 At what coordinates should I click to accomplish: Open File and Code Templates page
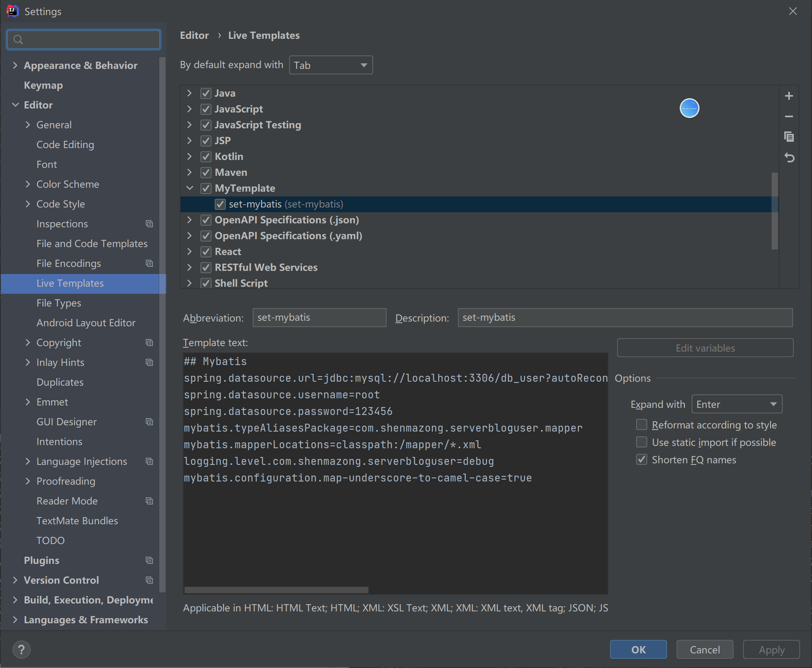[92, 244]
